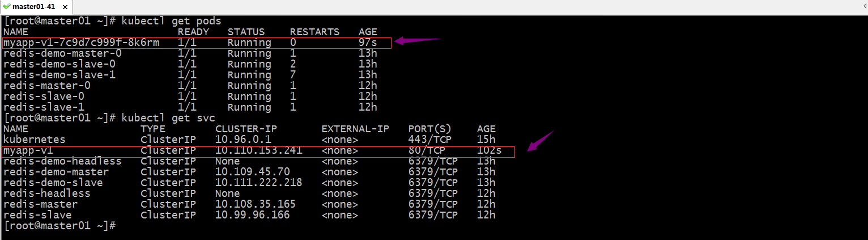Click the redis-demo-headless service row
Viewport: 868px width, 240px height.
tap(249, 161)
